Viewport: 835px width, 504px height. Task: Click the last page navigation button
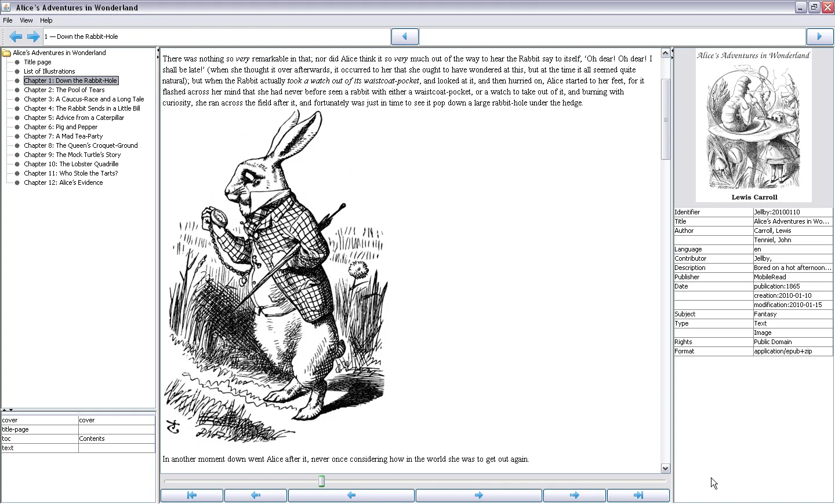(x=638, y=495)
